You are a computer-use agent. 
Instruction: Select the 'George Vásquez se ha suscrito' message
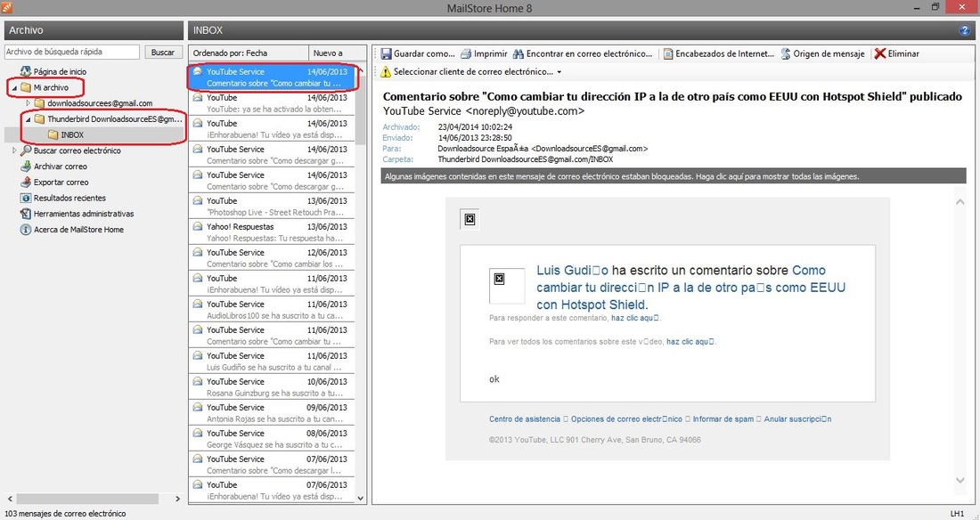click(x=272, y=438)
